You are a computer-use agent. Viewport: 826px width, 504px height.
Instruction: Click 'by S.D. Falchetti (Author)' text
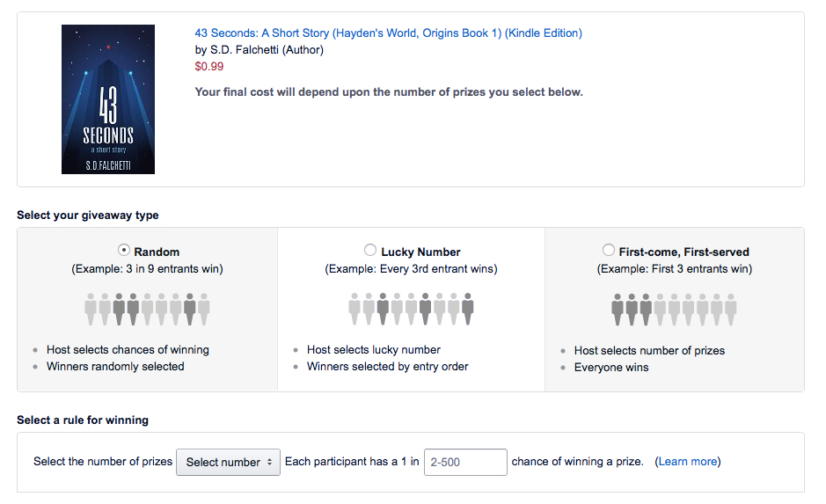tap(259, 49)
